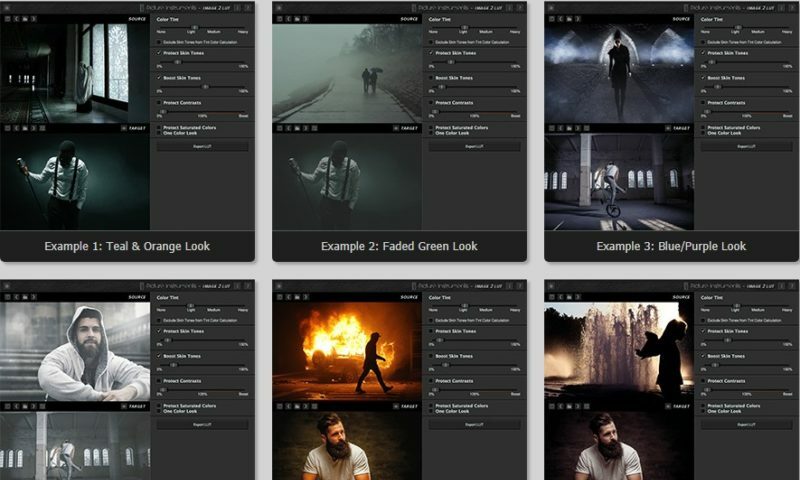
Task: Click top-left window menu icon of Example 1
Action: 7,8
